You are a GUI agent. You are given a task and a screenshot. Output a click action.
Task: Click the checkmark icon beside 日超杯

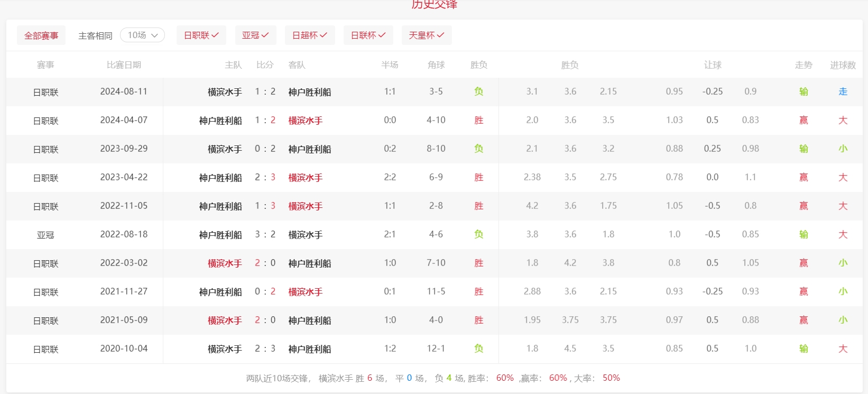324,35
